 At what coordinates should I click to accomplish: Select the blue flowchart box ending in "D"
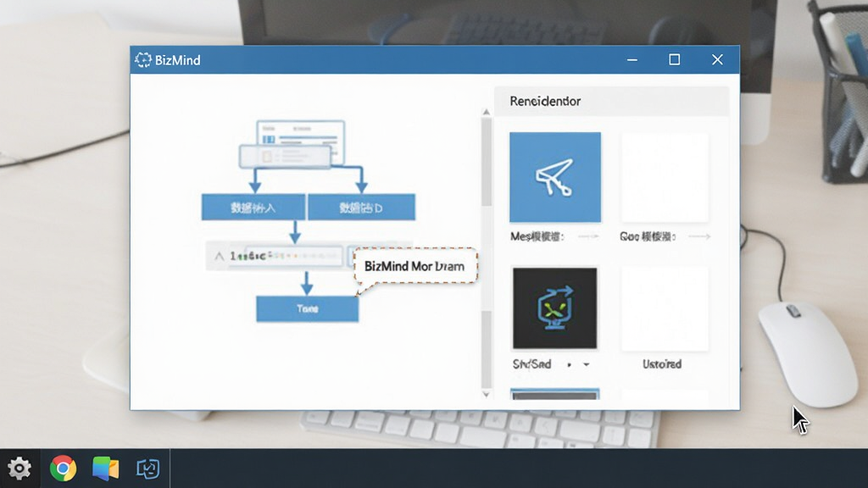click(361, 208)
